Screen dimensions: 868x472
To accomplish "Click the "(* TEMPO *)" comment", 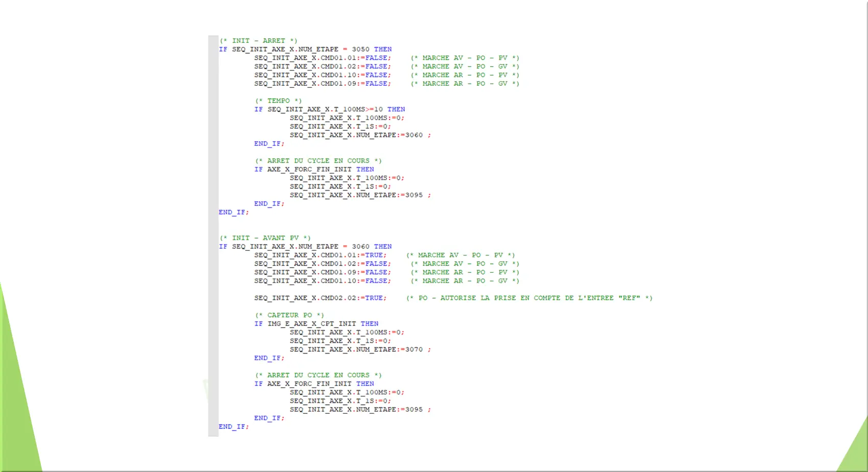I will point(278,101).
